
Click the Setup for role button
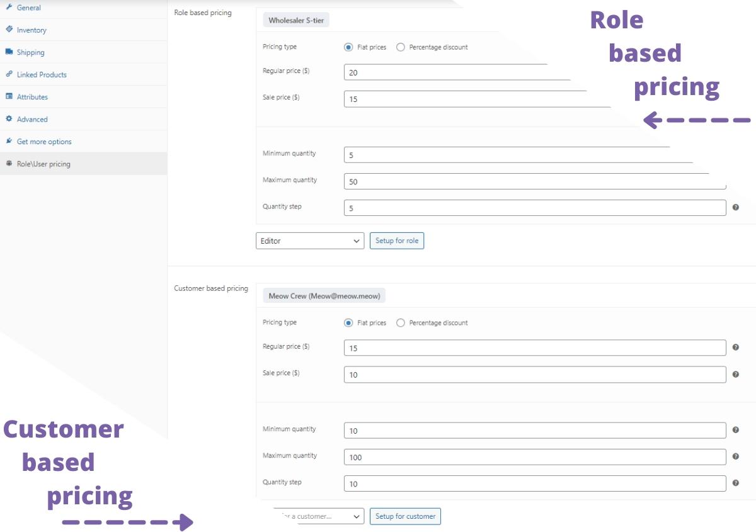coord(397,241)
